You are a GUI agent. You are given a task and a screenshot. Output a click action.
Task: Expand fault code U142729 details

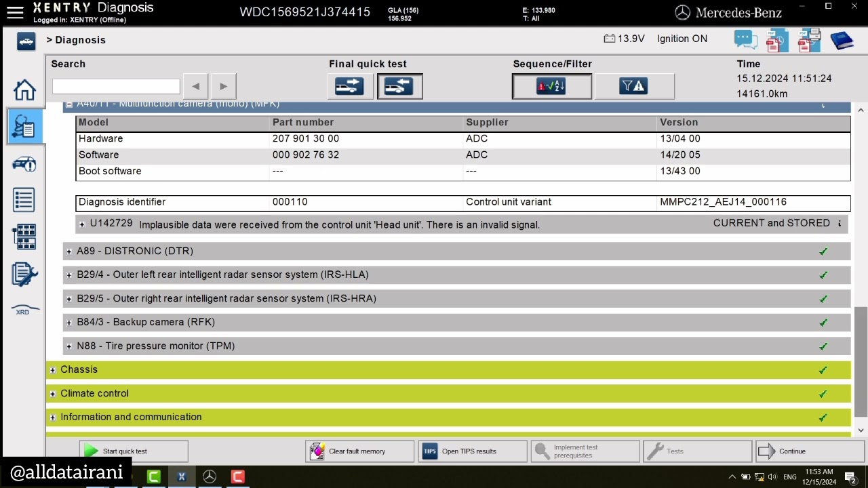tap(82, 224)
